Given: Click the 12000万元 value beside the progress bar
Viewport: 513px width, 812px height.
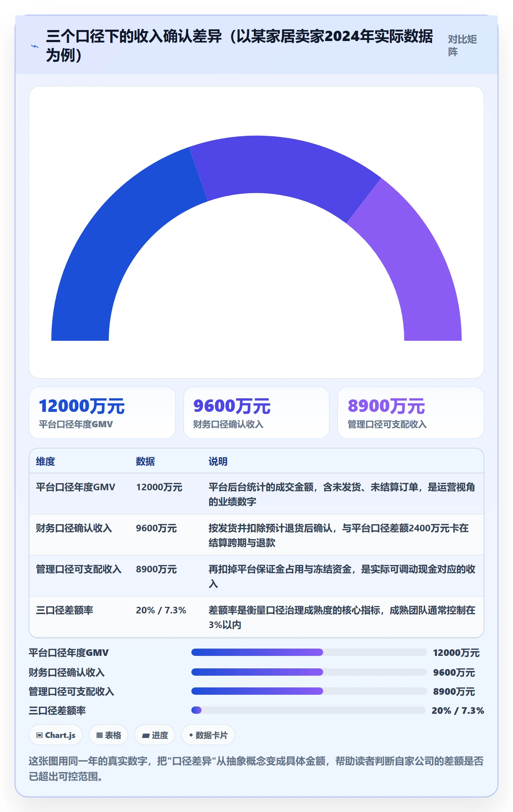Looking at the screenshot, I should (456, 653).
